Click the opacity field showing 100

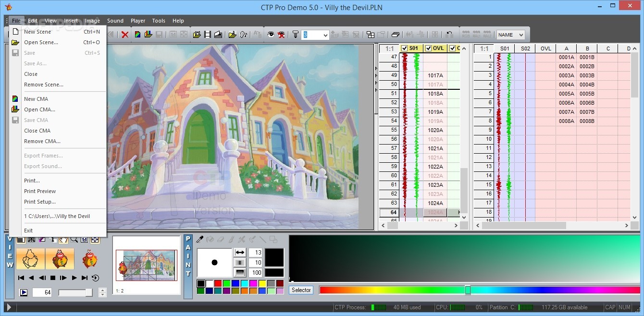click(x=256, y=272)
